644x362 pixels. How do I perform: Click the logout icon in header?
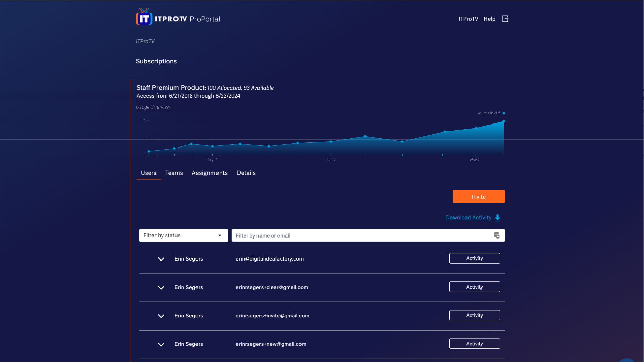click(505, 19)
